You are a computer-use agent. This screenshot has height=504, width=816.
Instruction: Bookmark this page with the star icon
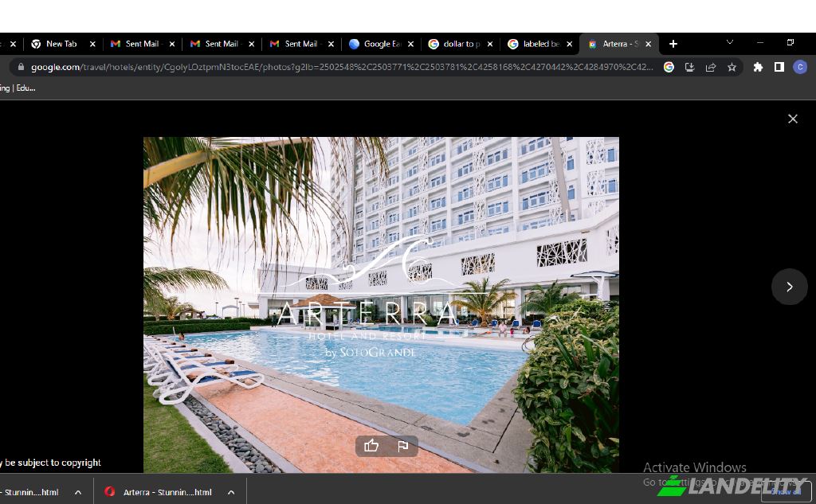point(732,68)
